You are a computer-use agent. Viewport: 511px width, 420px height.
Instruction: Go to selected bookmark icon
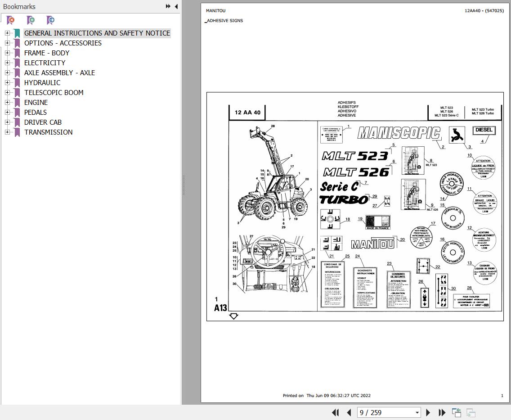click(x=50, y=20)
